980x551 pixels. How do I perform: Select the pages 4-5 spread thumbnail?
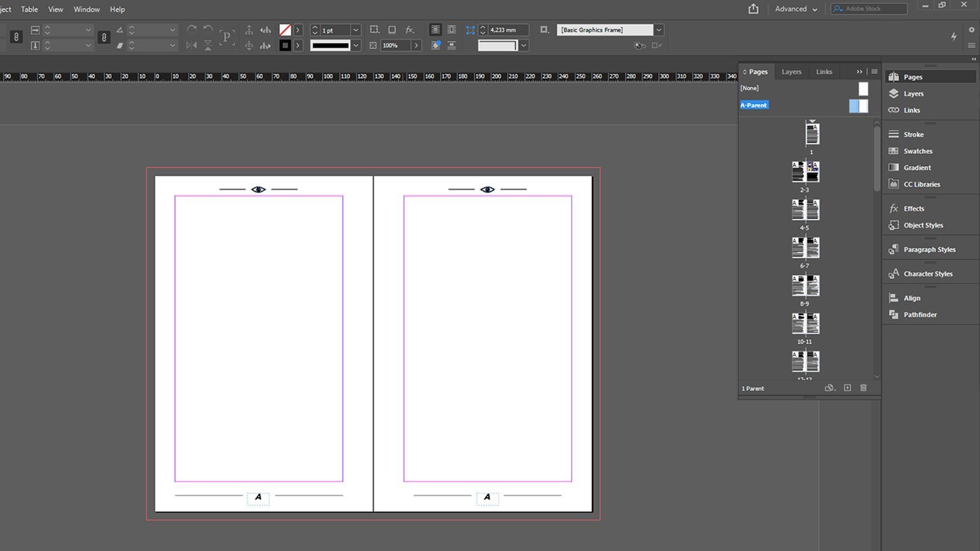pyautogui.click(x=805, y=210)
